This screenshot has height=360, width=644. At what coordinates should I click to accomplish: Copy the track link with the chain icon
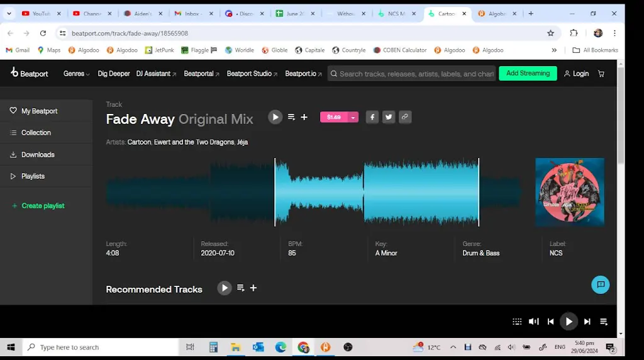coord(405,117)
